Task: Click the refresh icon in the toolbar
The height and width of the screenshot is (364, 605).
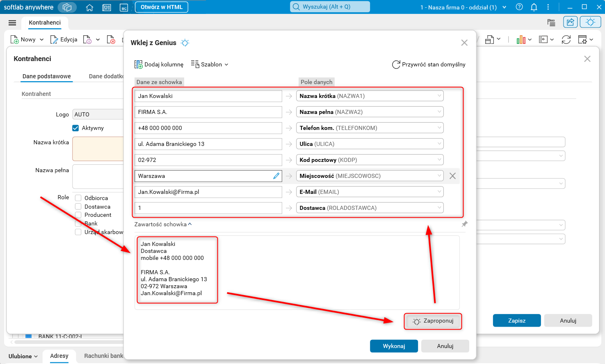Action: click(x=566, y=39)
